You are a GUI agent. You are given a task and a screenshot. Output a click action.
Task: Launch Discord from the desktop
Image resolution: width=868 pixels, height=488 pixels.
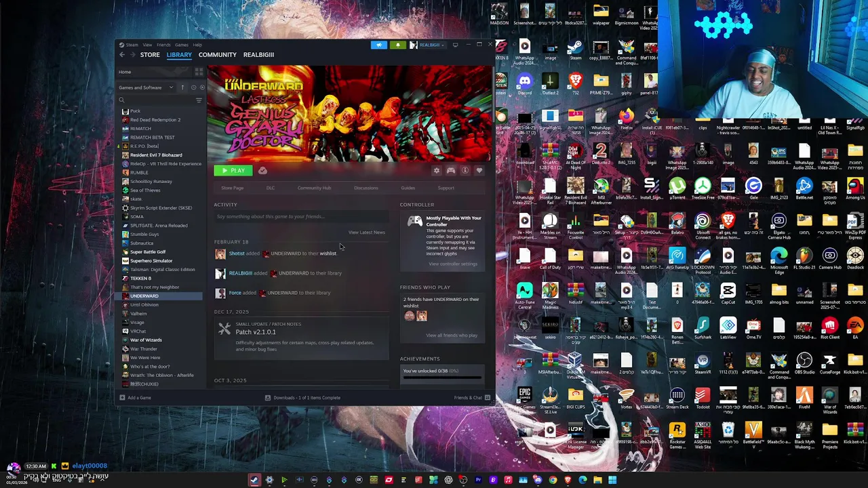(x=524, y=83)
